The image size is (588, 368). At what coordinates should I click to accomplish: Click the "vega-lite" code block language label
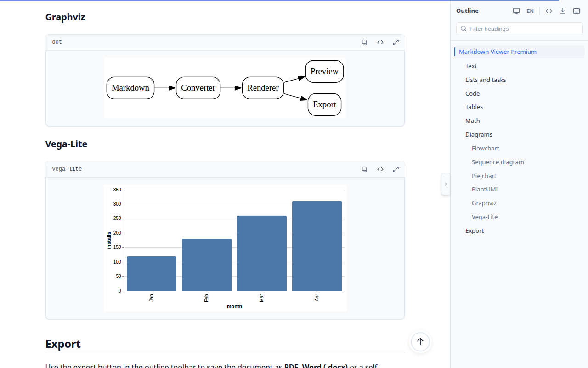(x=67, y=169)
